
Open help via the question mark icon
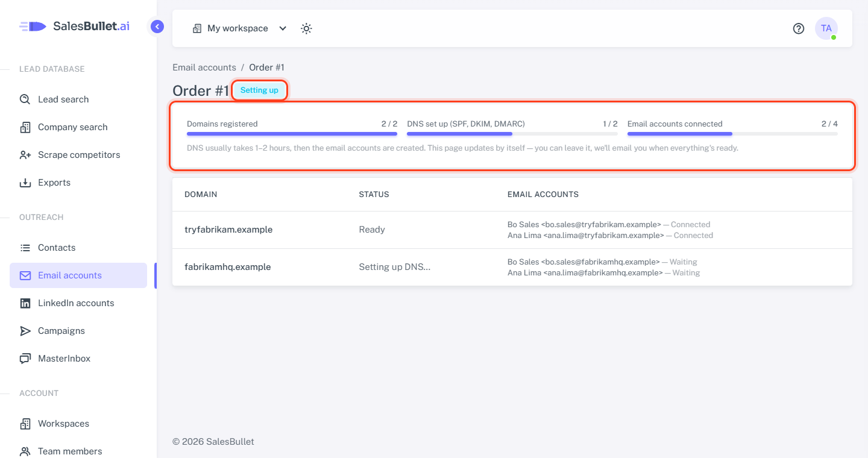coord(799,28)
